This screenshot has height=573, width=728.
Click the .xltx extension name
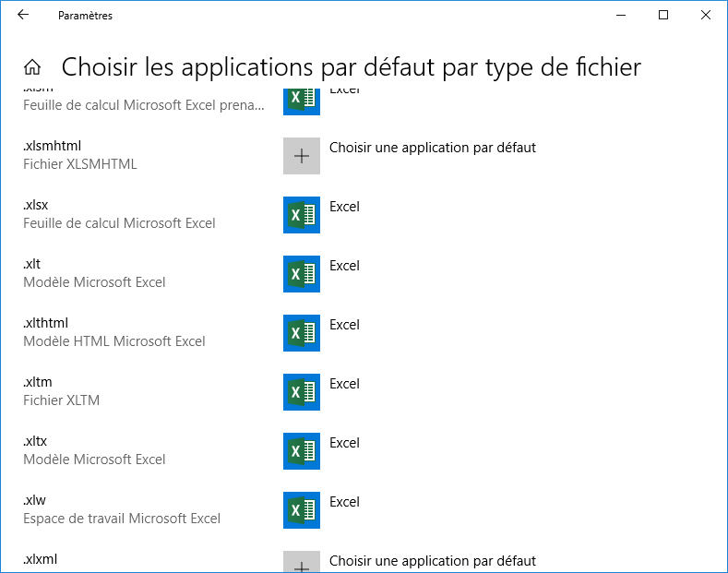(x=35, y=441)
